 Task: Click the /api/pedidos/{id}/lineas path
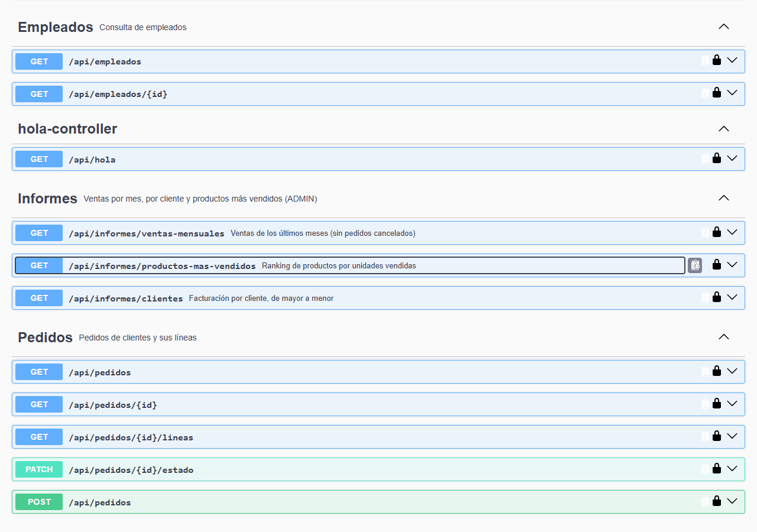point(131,437)
